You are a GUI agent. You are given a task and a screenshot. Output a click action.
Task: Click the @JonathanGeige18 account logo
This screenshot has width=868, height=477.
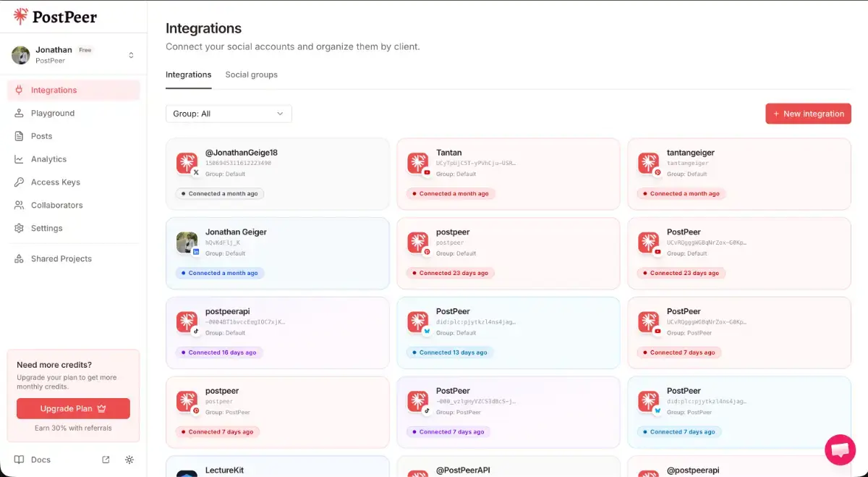click(187, 163)
